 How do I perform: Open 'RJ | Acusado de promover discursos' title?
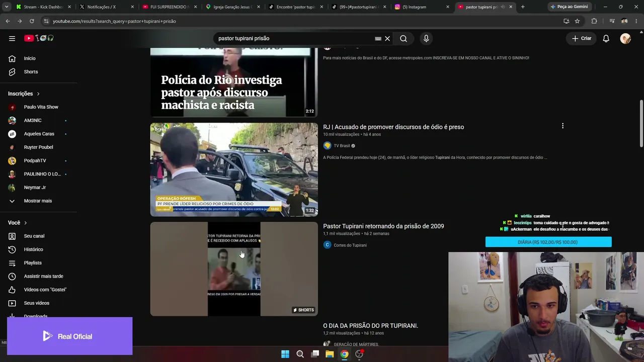coord(393,127)
